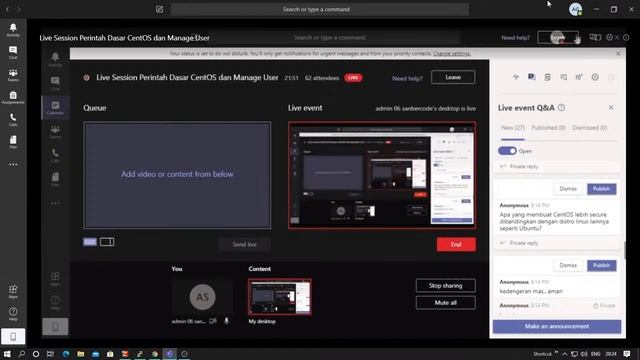
Task: Click the Live event Q&A help icon
Action: pos(562,108)
